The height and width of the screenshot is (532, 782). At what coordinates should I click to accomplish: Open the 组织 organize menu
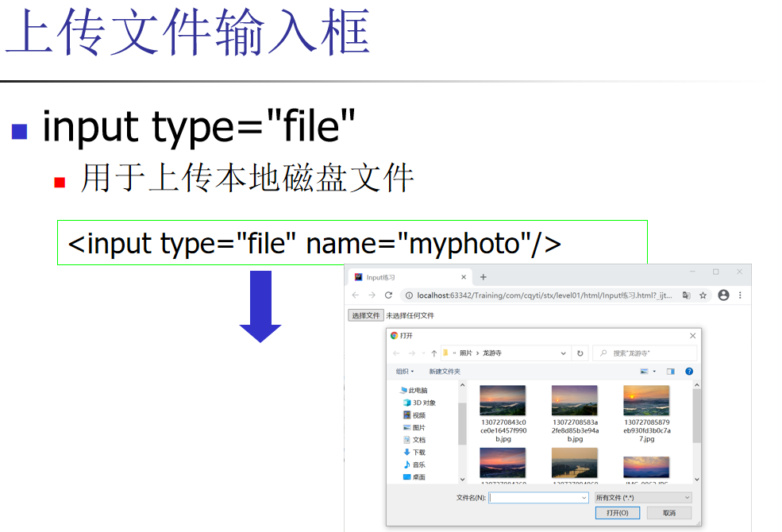(x=404, y=372)
